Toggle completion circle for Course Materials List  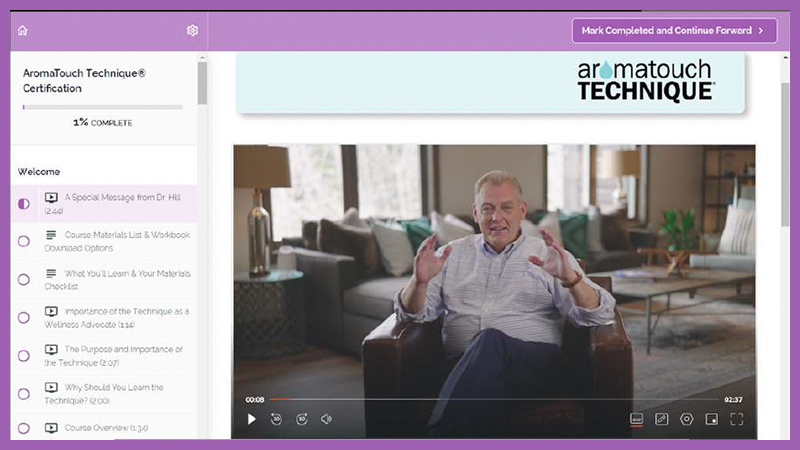click(24, 241)
